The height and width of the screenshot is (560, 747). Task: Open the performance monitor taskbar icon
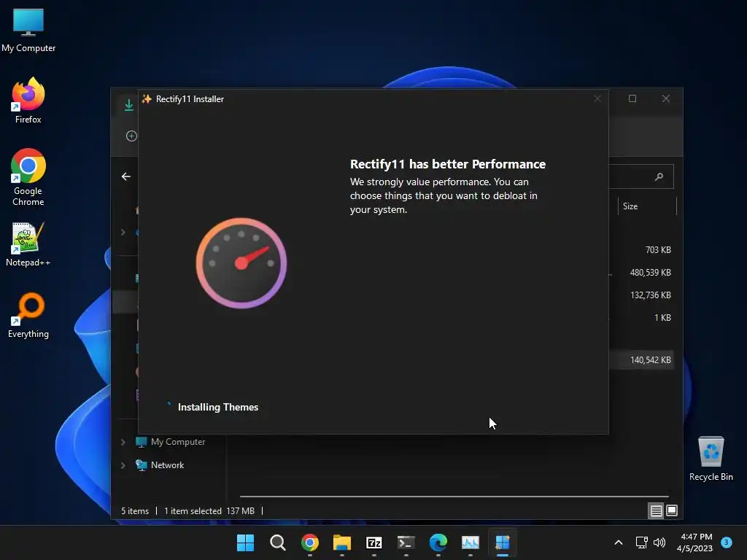[x=471, y=542]
